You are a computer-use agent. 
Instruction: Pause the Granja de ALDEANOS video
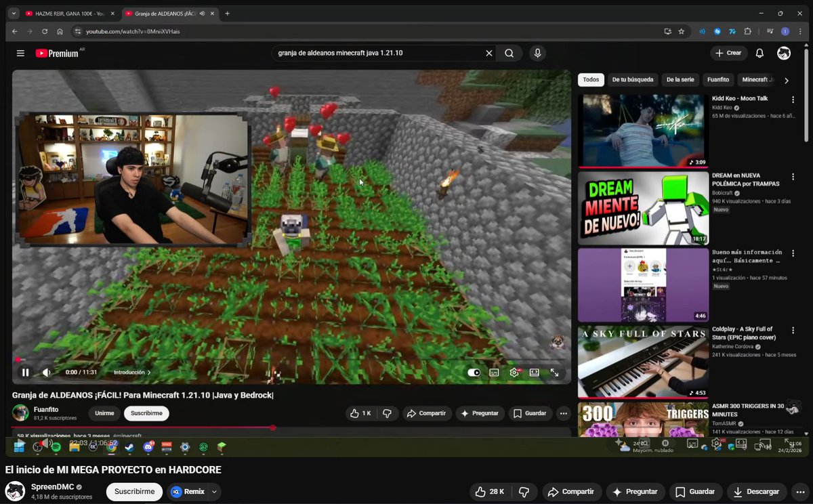[x=25, y=372]
